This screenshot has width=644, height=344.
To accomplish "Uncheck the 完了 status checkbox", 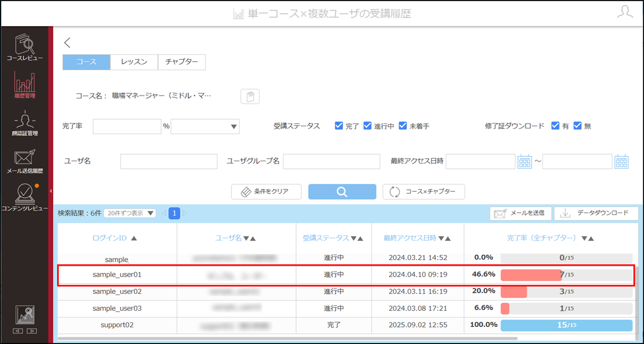I will [339, 126].
